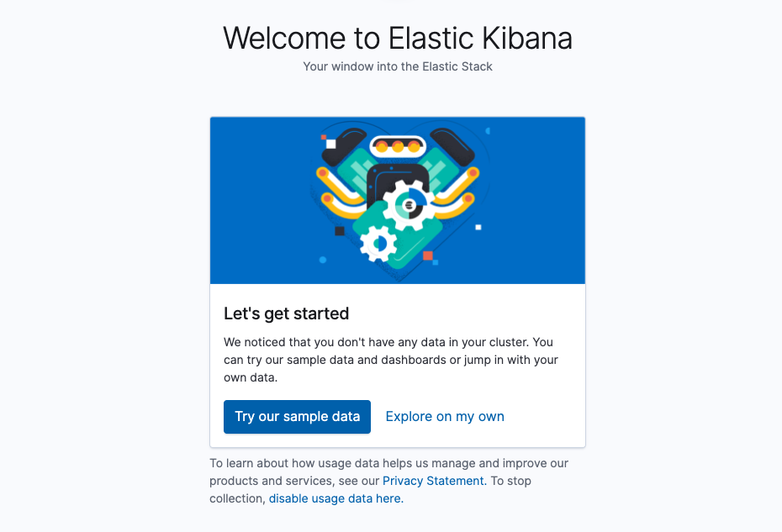
Task: Click the Your window into the Elastic Stack subtitle
Action: (397, 66)
